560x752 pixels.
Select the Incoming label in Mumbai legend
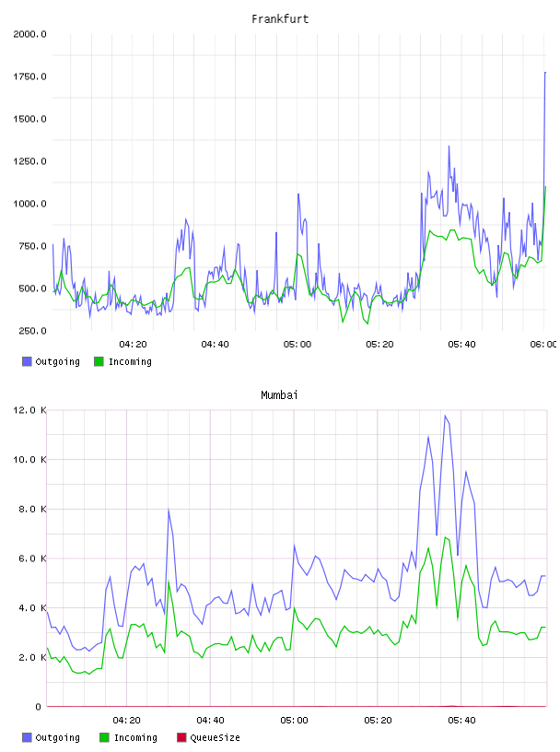click(135, 737)
